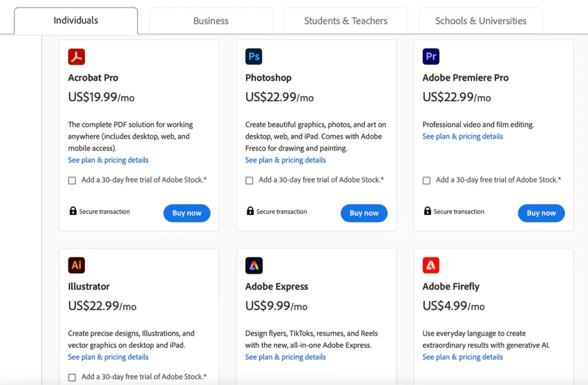
Task: Open the Students & Teachers tab
Action: pos(346,21)
